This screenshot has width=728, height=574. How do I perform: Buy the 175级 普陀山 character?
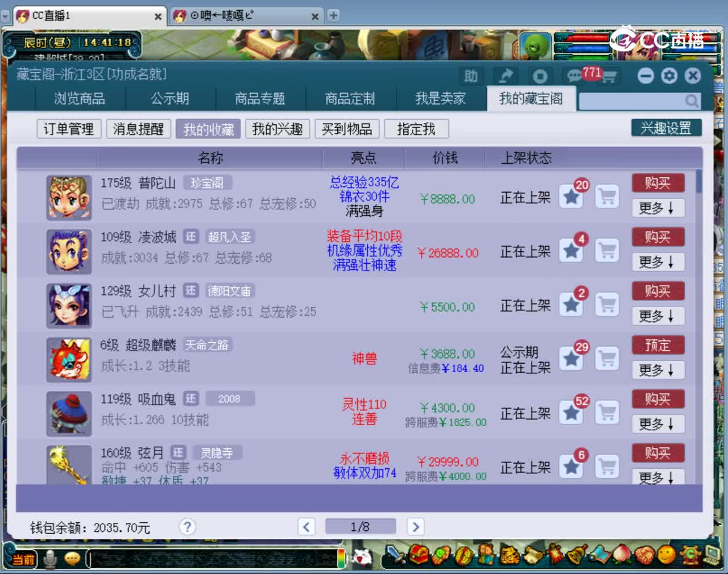click(658, 183)
